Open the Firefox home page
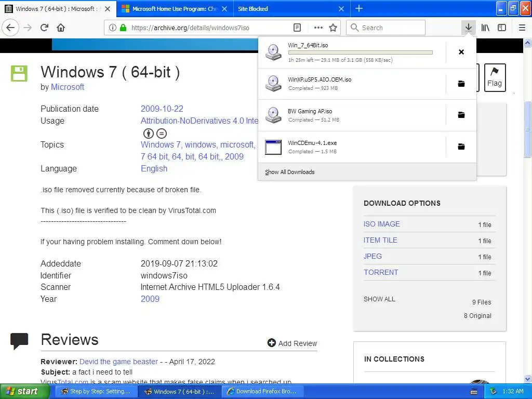 61,28
